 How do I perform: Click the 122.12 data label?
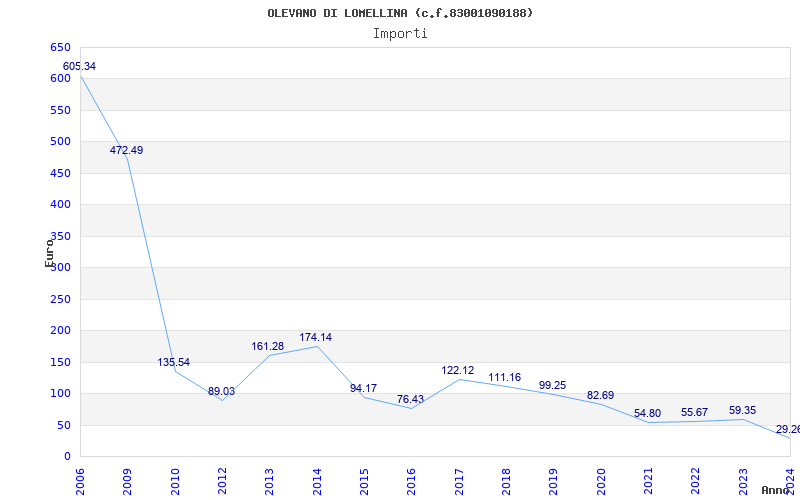458,370
